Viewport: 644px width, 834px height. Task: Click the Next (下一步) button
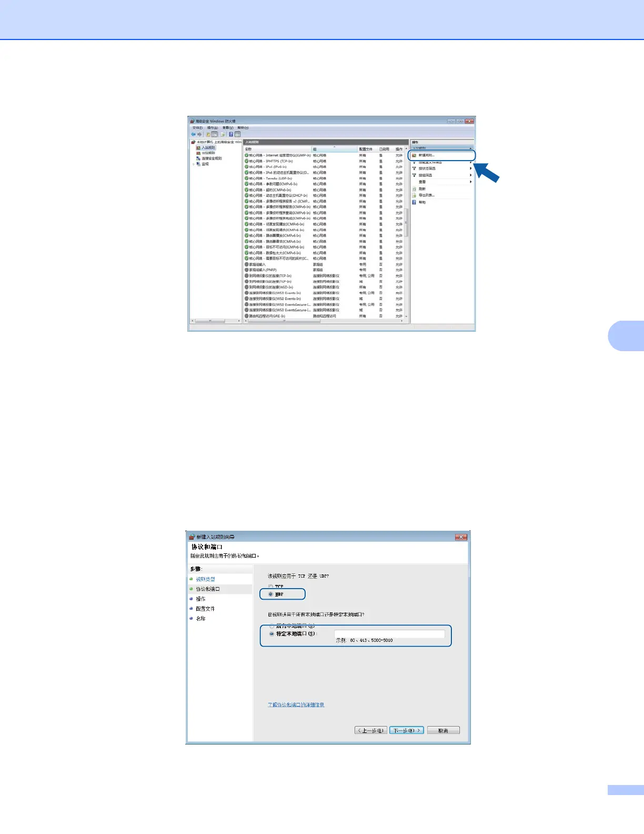click(406, 730)
